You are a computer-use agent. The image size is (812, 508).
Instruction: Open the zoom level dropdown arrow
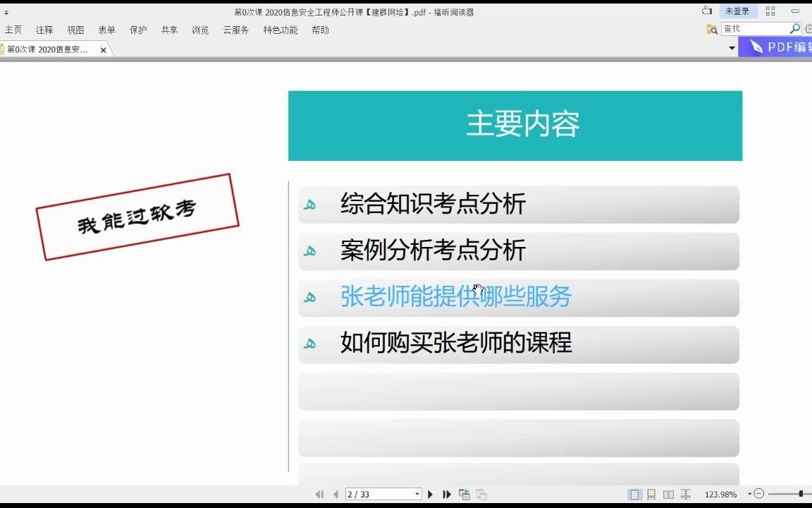[749, 493]
